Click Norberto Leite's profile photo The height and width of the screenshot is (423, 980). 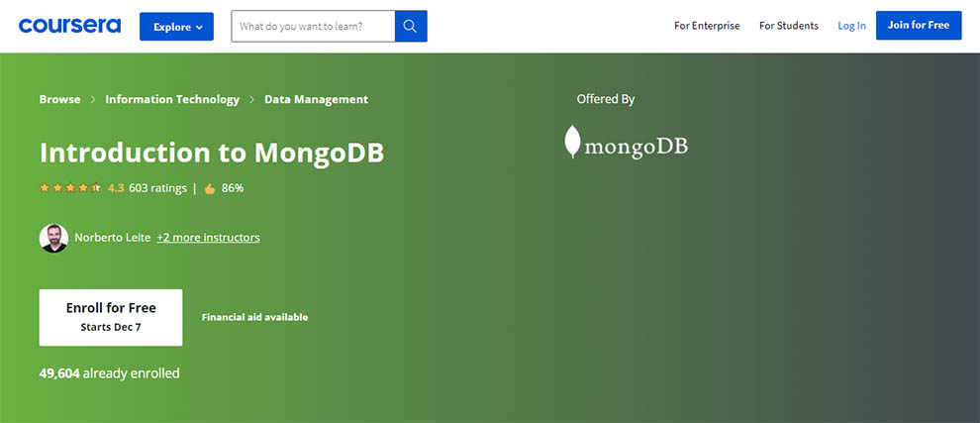point(53,238)
